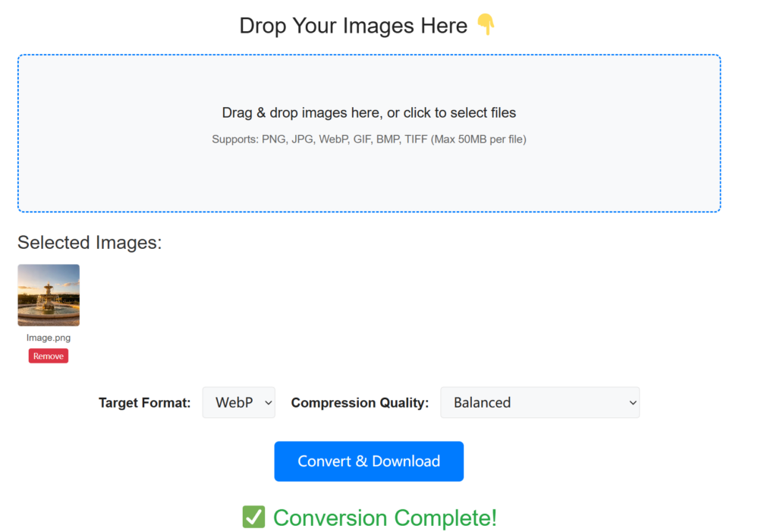
Task: Click the drag & drop upload zone
Action: click(x=370, y=134)
